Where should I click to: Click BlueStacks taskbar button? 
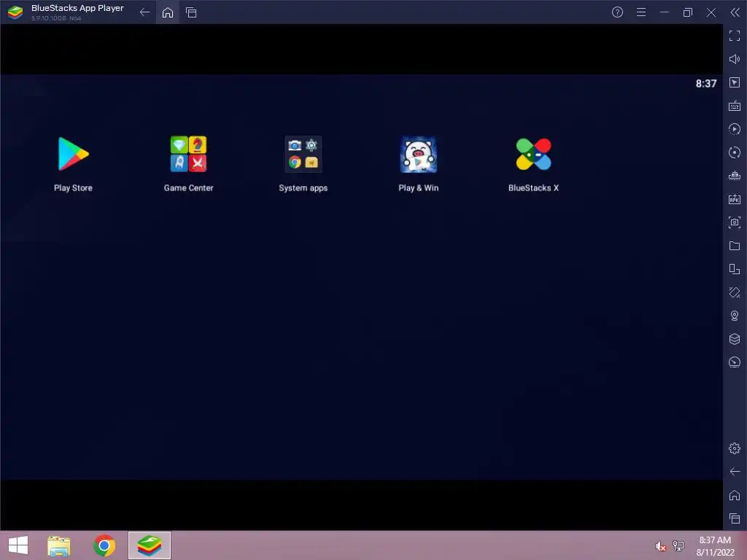point(149,545)
